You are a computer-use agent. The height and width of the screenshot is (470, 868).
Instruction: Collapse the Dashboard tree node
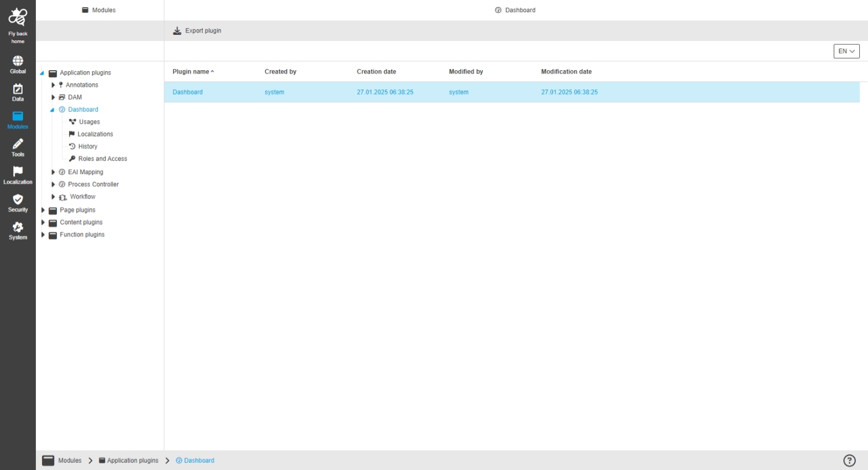point(52,110)
